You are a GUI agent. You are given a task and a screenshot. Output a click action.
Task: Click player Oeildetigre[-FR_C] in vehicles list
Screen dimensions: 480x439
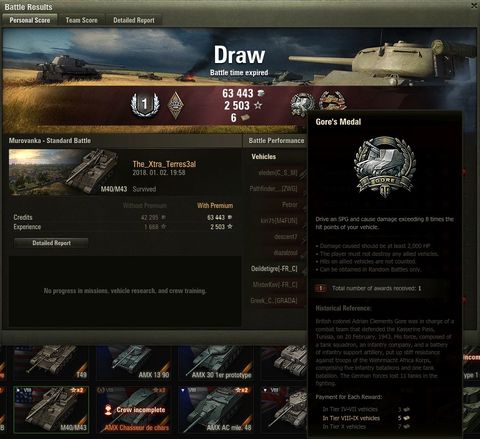pyautogui.click(x=274, y=269)
